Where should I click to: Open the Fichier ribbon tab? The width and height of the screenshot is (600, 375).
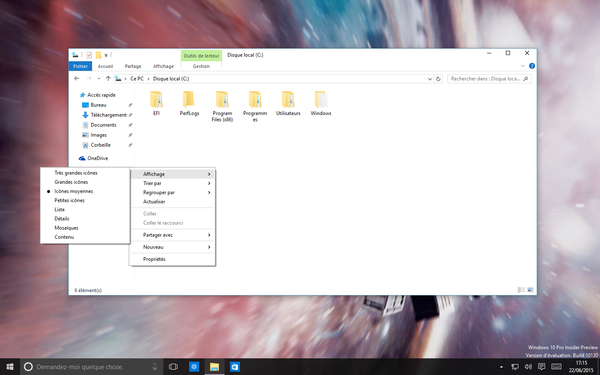point(80,66)
